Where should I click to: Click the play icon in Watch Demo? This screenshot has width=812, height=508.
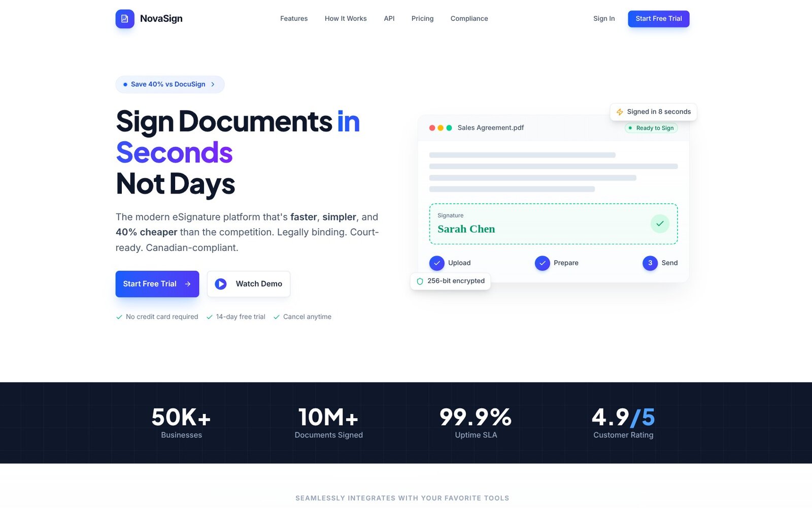point(221,284)
